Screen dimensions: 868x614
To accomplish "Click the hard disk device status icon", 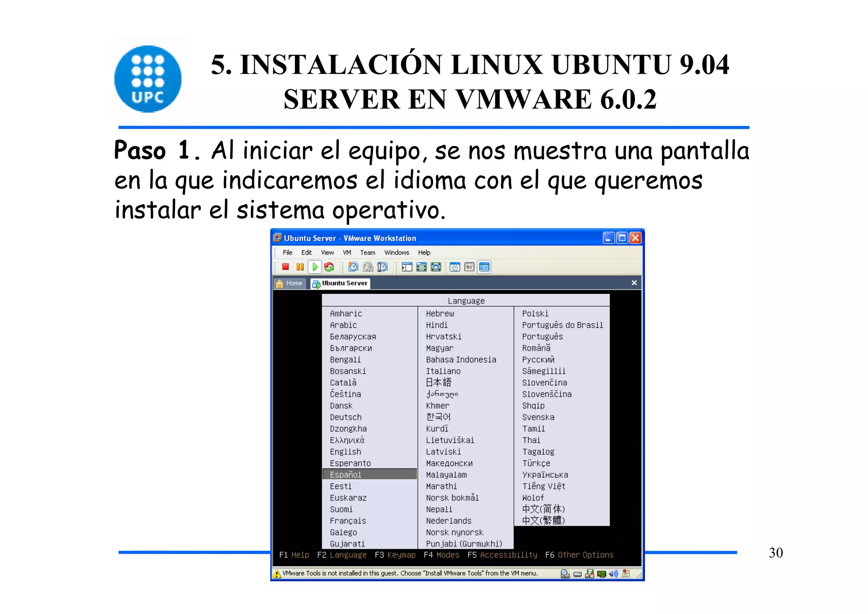I will pyautogui.click(x=577, y=574).
